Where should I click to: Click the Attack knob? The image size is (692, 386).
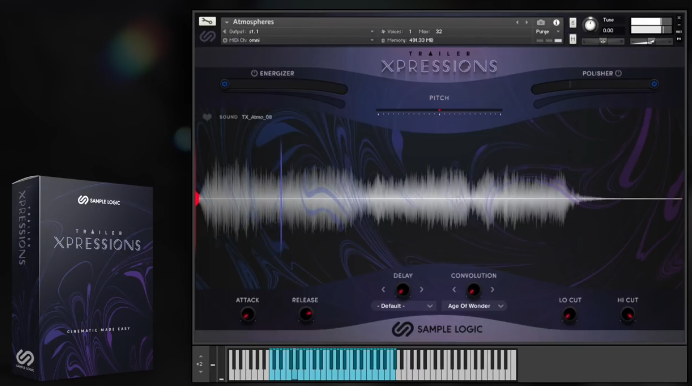tap(248, 314)
